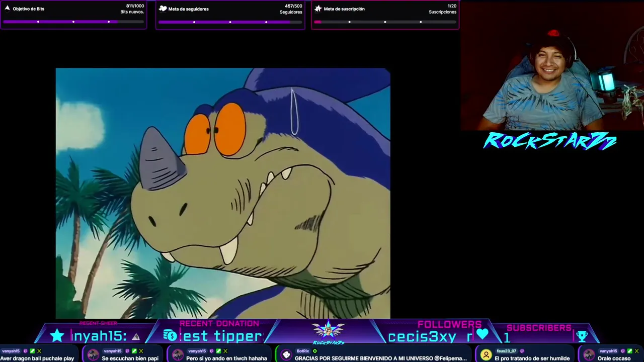Click chat message "Aver dragon ball puchale play"
Screen dimensions: 644x362
[37, 358]
